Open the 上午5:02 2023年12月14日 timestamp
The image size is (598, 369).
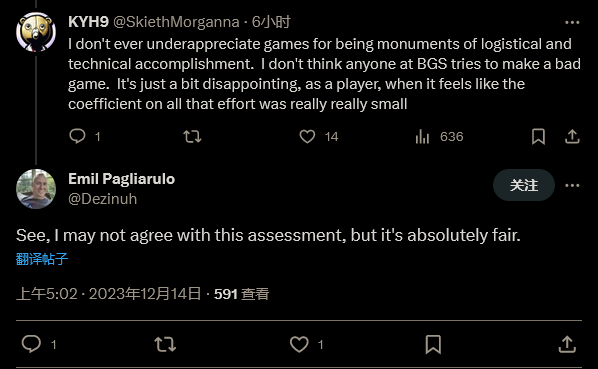point(108,294)
